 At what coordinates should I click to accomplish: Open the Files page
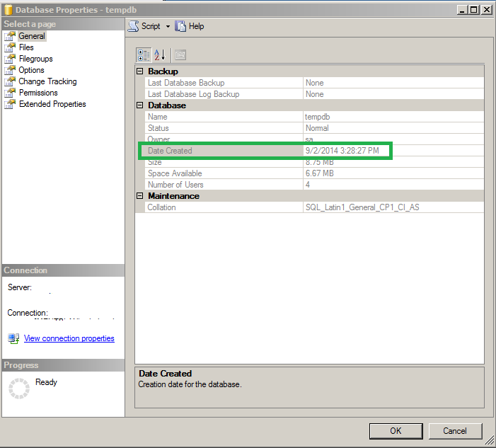click(26, 47)
